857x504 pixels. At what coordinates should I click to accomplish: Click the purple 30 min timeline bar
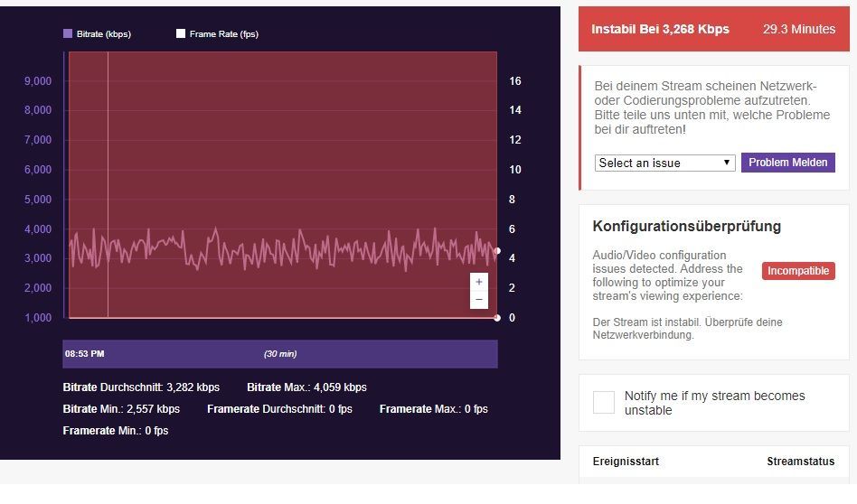[x=280, y=354]
